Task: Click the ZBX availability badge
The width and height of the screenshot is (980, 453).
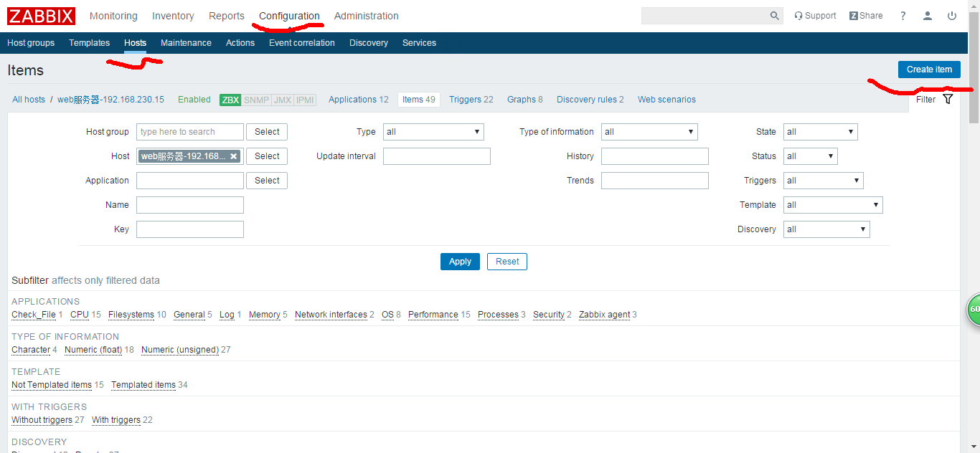Action: tap(230, 100)
